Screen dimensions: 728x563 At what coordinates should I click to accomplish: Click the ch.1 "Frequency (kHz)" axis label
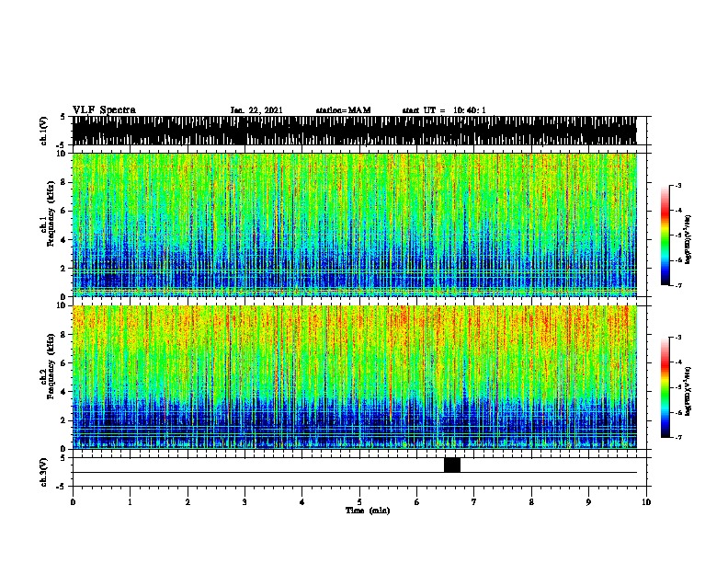click(x=51, y=213)
